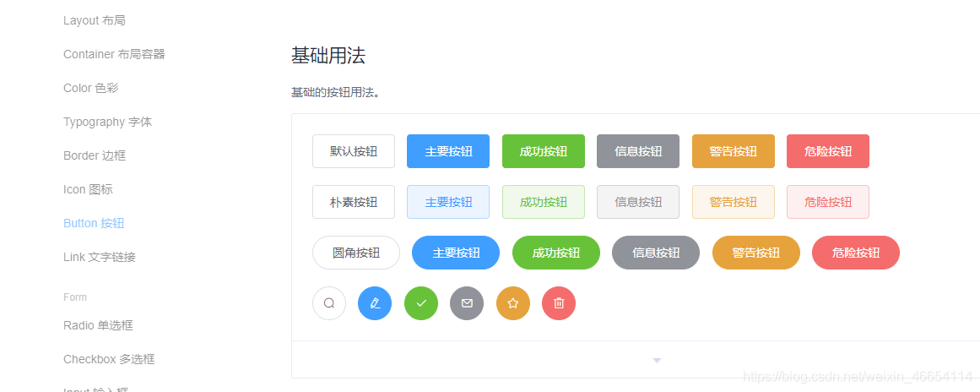Click the Form group label in sidebar
The height and width of the screenshot is (392, 980).
pyautogui.click(x=75, y=297)
